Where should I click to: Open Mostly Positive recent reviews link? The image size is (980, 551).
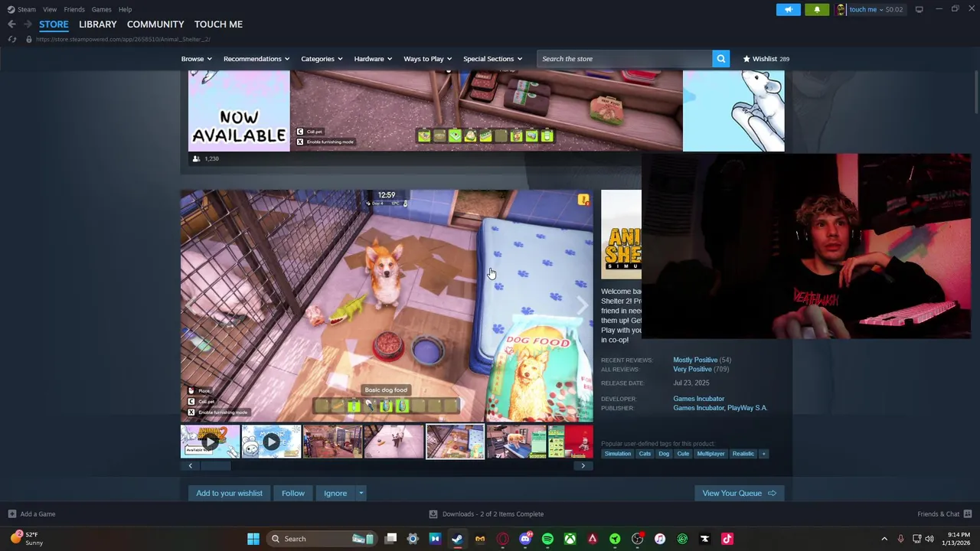(695, 360)
